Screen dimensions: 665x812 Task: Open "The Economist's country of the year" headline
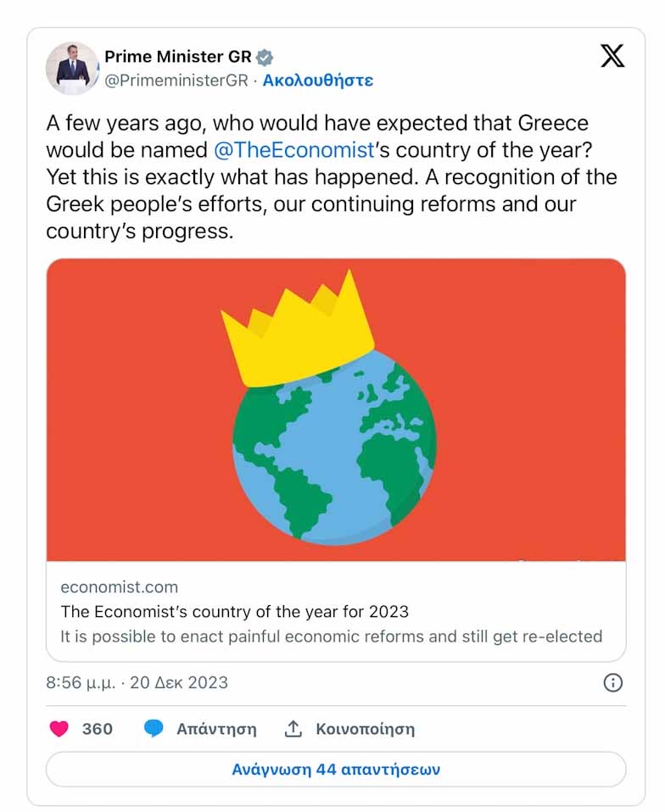(x=235, y=611)
